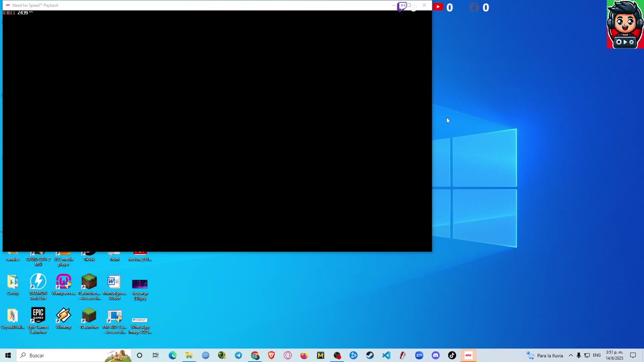Select the descarga (3).jpg image file
The height and width of the screenshot is (362, 644).
(140, 289)
